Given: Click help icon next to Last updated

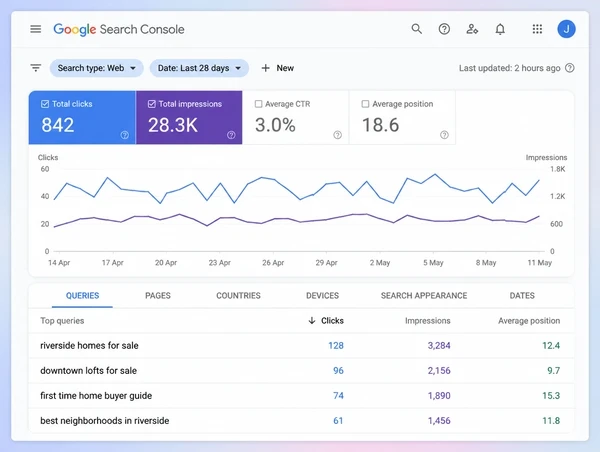Looking at the screenshot, I should tap(570, 68).
